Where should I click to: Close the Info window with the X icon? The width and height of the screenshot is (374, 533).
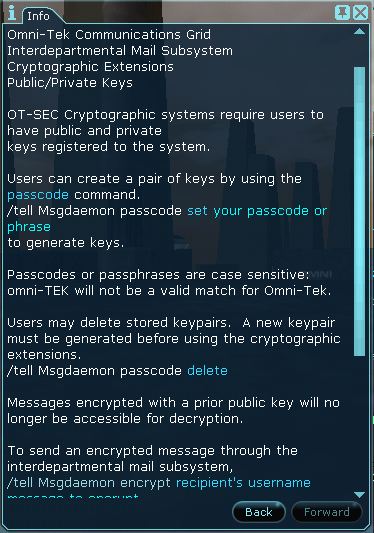point(360,13)
